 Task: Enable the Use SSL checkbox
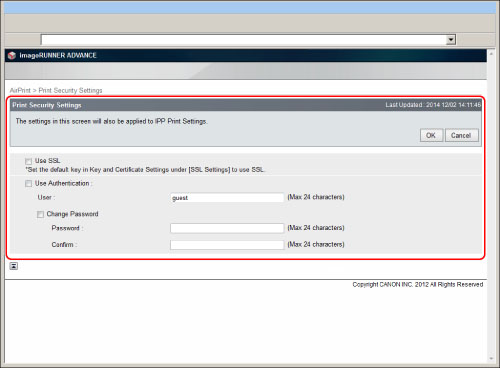[x=29, y=161]
